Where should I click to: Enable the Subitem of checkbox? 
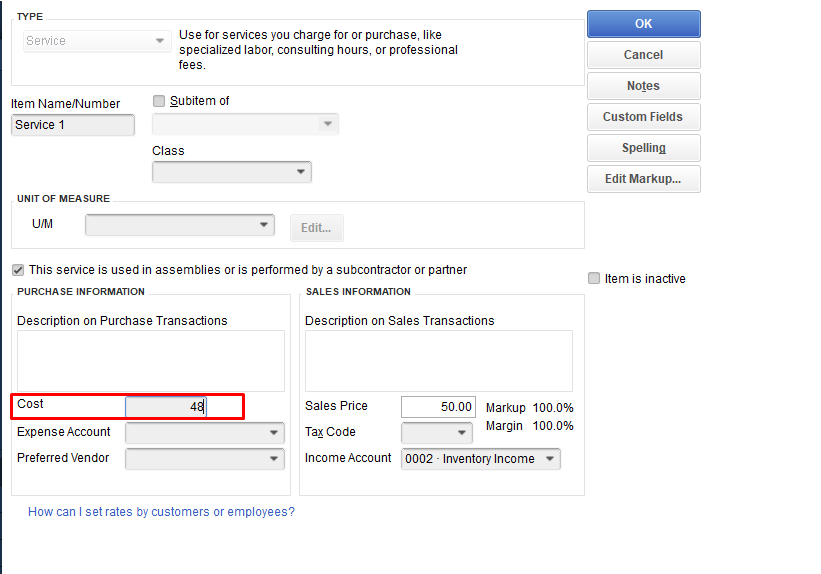159,101
